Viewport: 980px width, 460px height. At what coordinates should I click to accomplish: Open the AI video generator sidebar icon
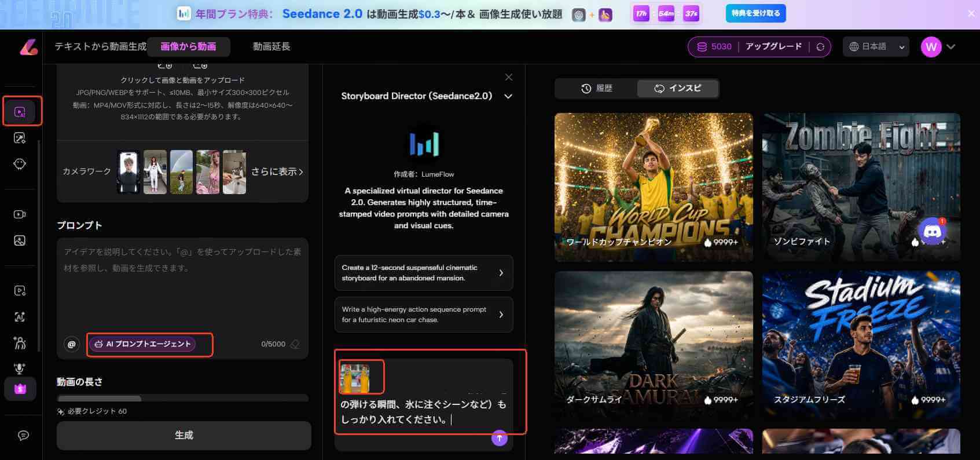click(20, 112)
